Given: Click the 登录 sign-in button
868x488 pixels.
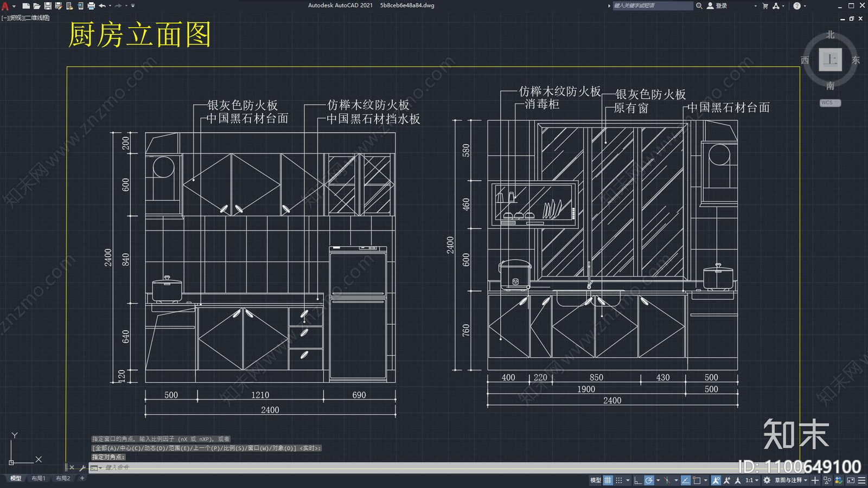Looking at the screenshot, I should 717,5.
